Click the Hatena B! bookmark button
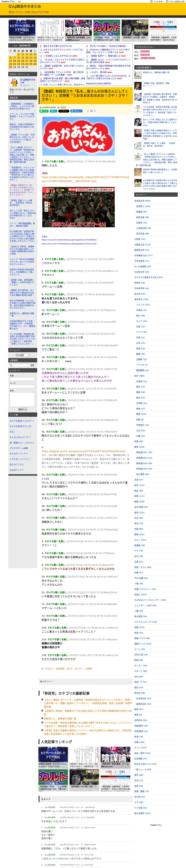Viewport: 186px width, 868px height. pyautogui.click(x=53, y=111)
